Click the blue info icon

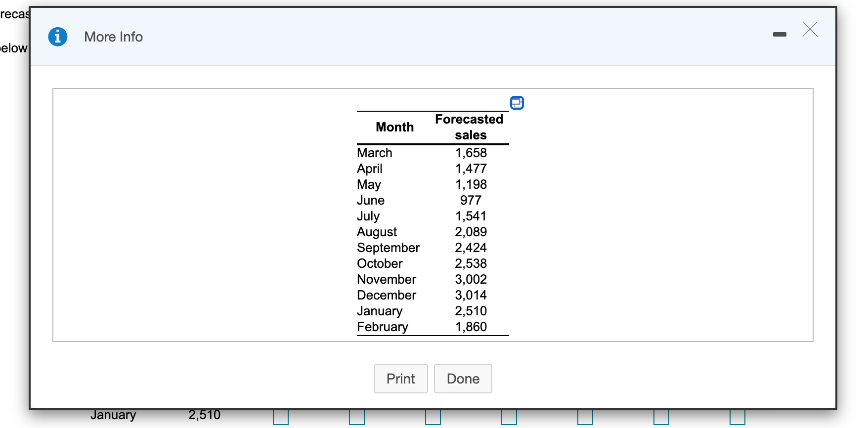[58, 37]
